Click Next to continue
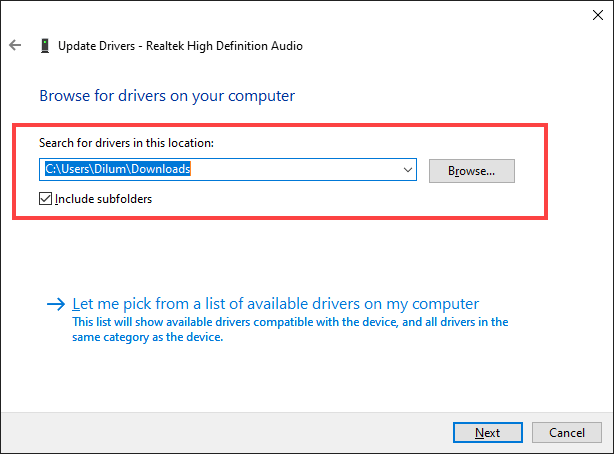The image size is (614, 454). click(x=487, y=433)
